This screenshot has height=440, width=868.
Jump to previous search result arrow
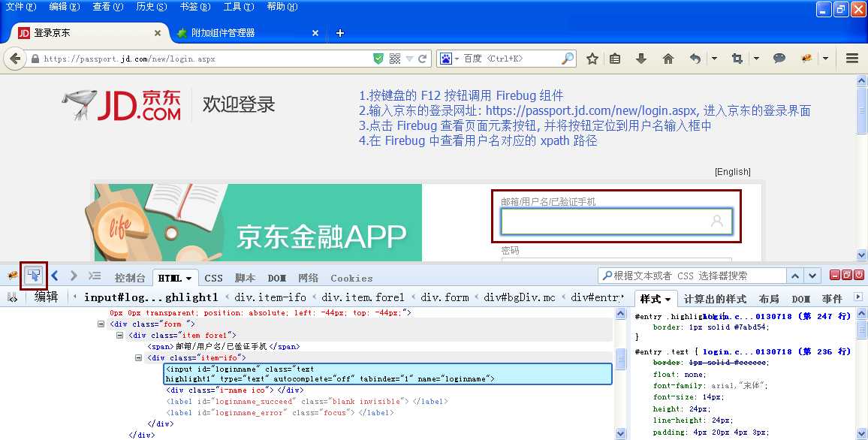(x=795, y=276)
